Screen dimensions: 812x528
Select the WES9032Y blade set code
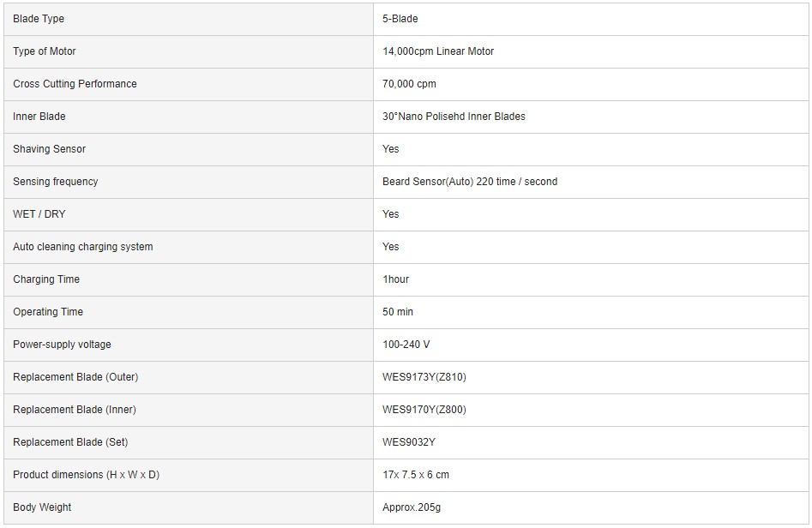click(x=409, y=442)
